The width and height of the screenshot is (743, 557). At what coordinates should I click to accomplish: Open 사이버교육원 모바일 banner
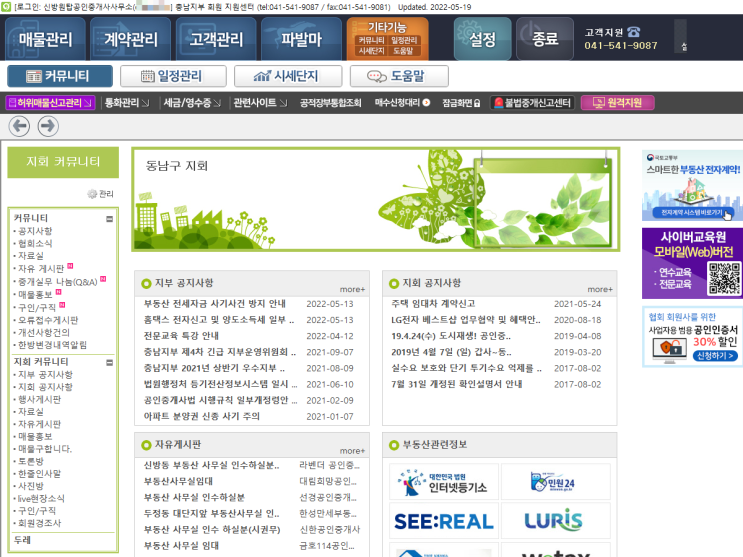pyautogui.click(x=692, y=263)
